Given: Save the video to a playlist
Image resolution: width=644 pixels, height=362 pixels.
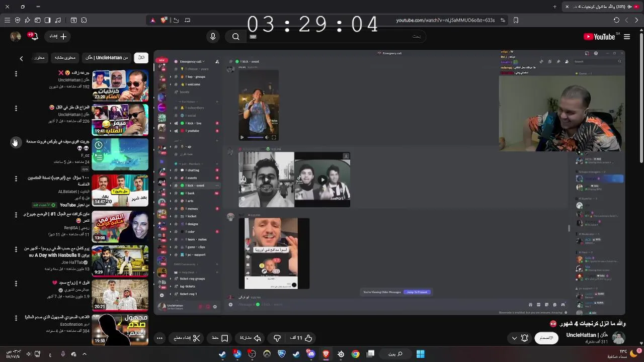Looking at the screenshot, I should 220,338.
